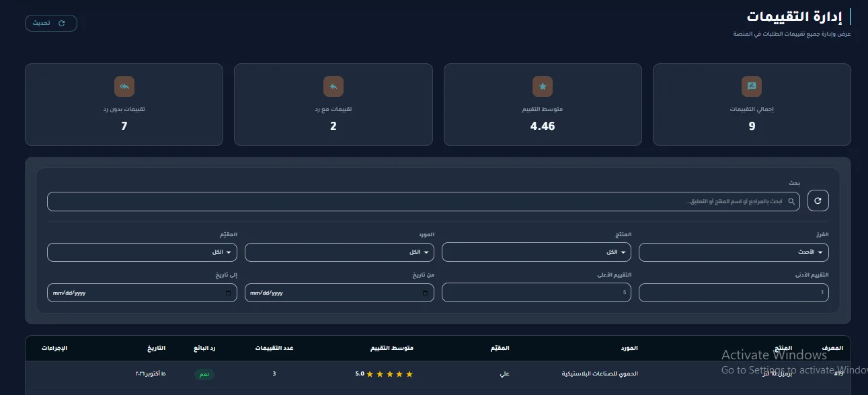The image size is (868, 395).
Task: Click the تقييمات مع رد value 2
Action: (333, 126)
